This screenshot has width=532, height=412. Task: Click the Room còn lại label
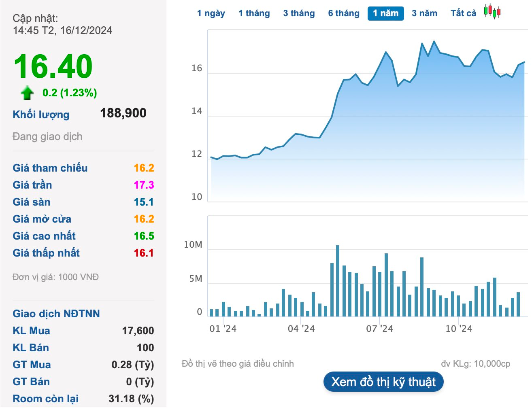pyautogui.click(x=46, y=399)
